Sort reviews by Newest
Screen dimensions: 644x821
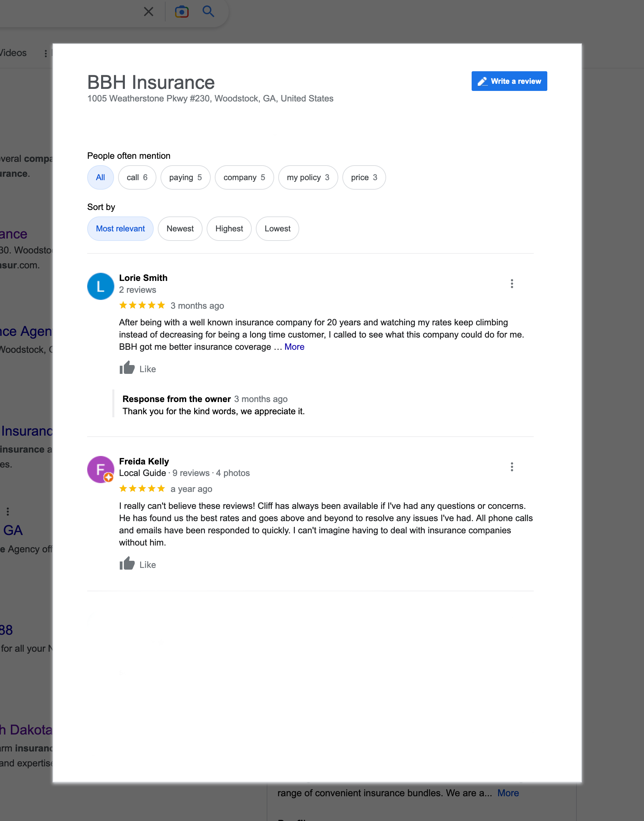click(180, 228)
